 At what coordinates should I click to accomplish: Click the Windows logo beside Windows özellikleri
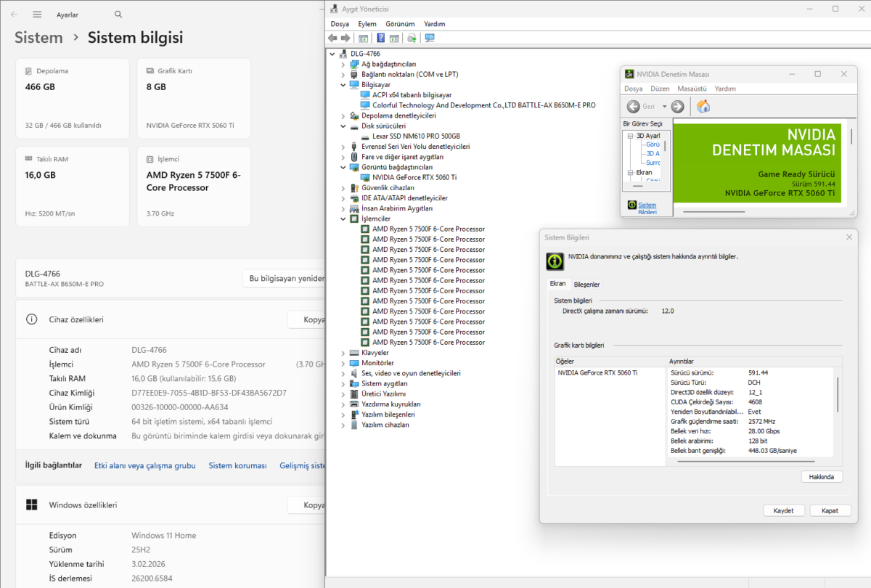click(32, 505)
